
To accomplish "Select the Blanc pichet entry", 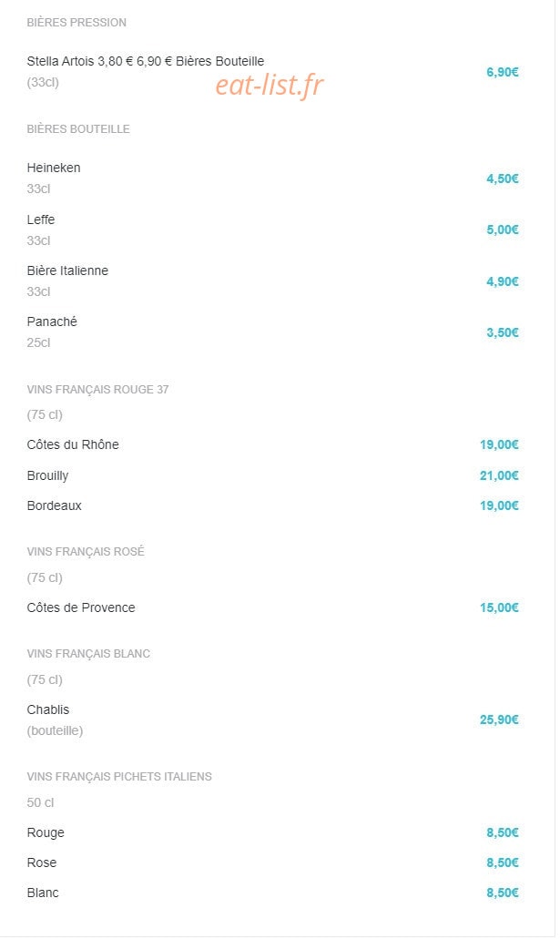I will (x=272, y=893).
